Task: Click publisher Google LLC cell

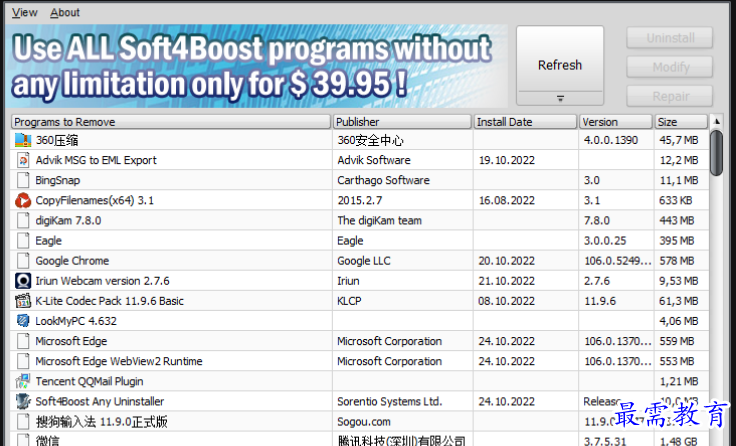Action: tap(363, 261)
